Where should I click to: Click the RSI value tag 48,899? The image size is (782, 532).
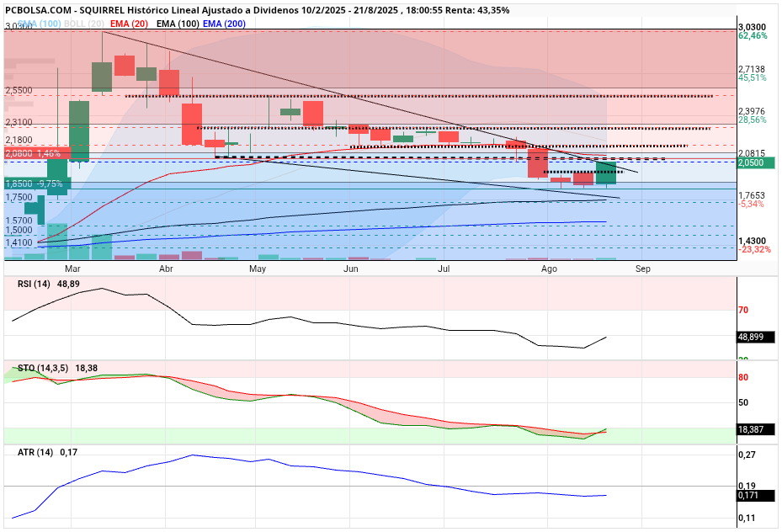click(x=756, y=337)
